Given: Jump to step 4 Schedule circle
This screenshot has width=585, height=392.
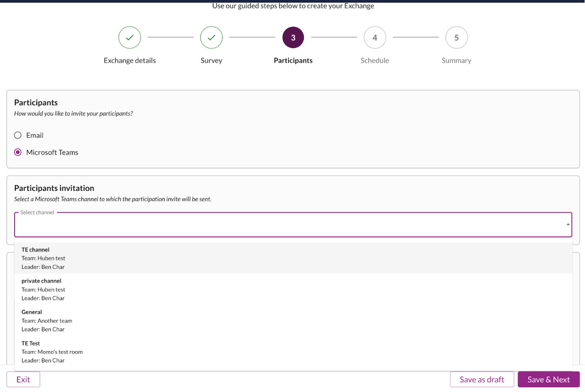Looking at the screenshot, I should point(375,37).
